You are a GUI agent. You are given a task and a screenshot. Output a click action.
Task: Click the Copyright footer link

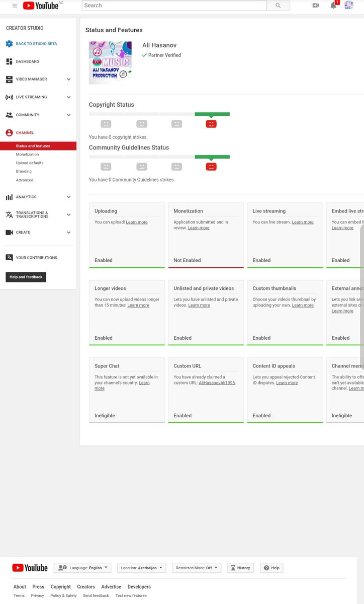click(61, 587)
